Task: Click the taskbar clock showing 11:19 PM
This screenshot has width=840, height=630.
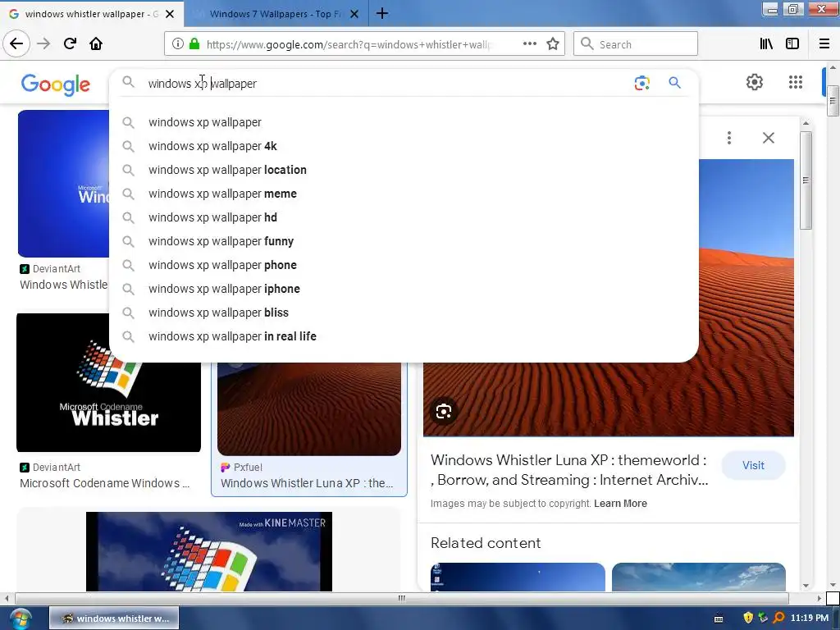Action: 809,618
